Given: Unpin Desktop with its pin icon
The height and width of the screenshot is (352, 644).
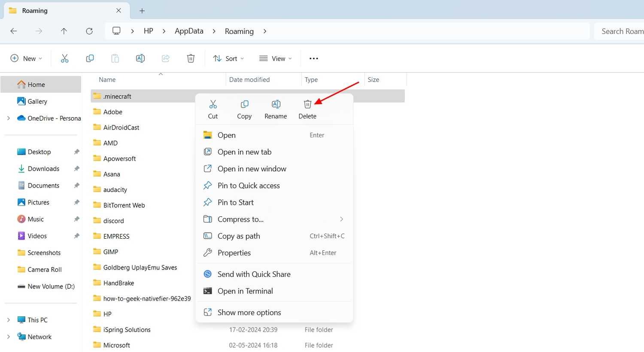Looking at the screenshot, I should pyautogui.click(x=76, y=152).
